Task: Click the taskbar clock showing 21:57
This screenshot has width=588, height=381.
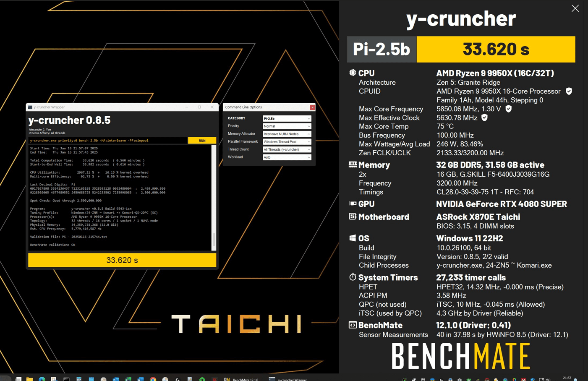Action: coord(567,378)
